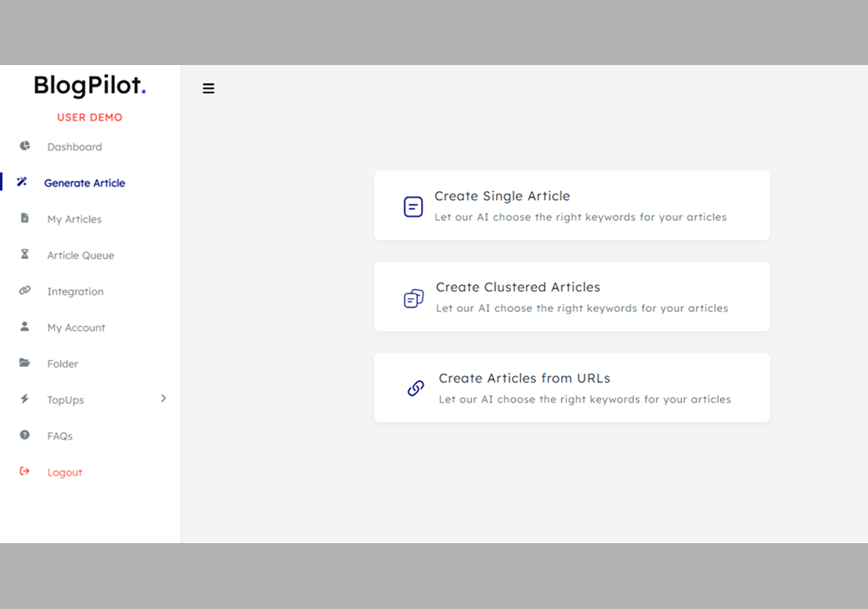The width and height of the screenshot is (868, 609).
Task: Click the Create Single Article note icon
Action: click(x=412, y=206)
